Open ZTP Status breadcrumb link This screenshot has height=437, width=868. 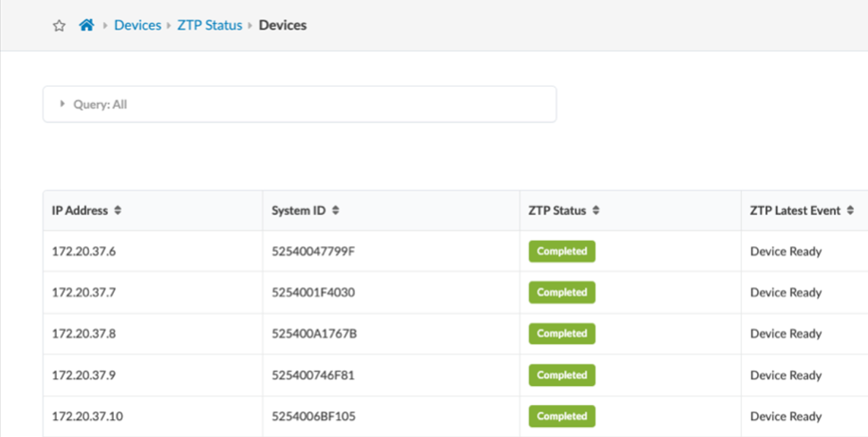(x=210, y=25)
